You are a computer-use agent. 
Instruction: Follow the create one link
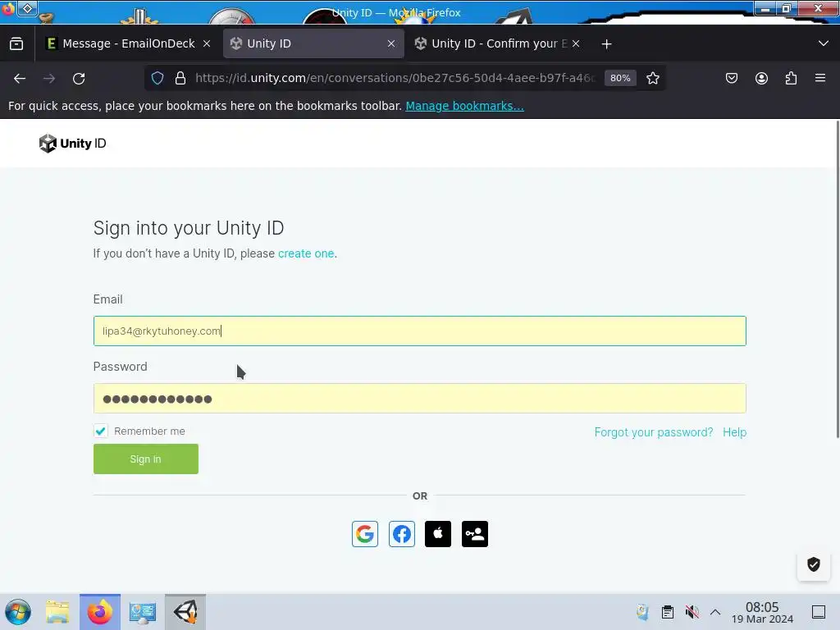[x=306, y=253]
